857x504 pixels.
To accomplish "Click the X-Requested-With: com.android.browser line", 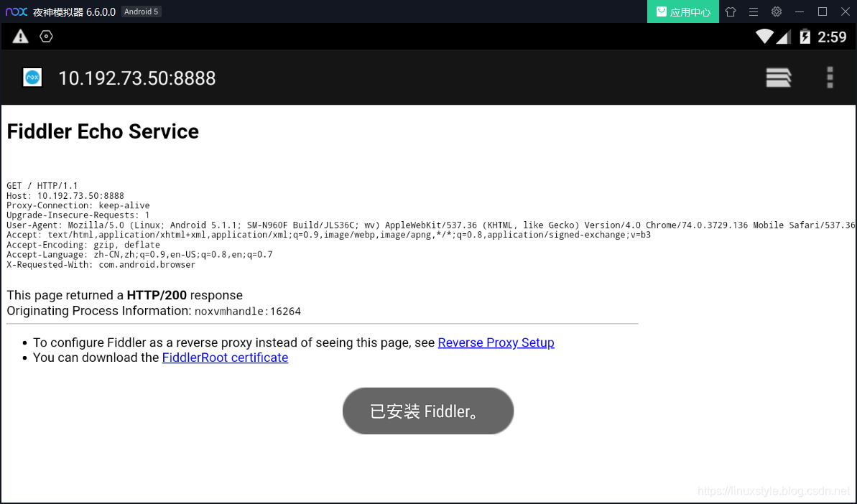I will [101, 264].
